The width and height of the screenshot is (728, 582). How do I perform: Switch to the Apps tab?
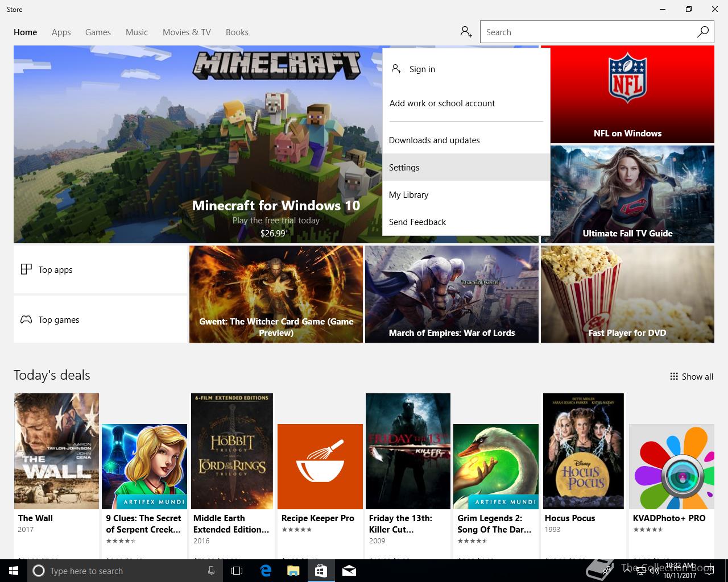tap(61, 32)
